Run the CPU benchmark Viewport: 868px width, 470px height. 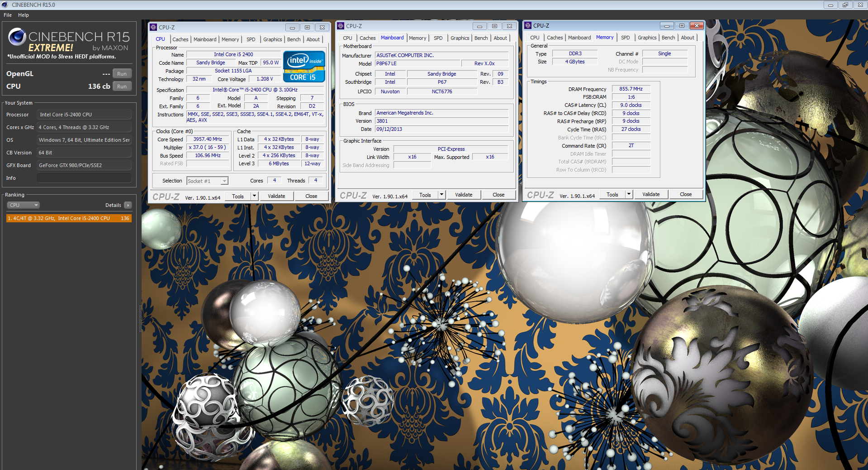coord(122,86)
